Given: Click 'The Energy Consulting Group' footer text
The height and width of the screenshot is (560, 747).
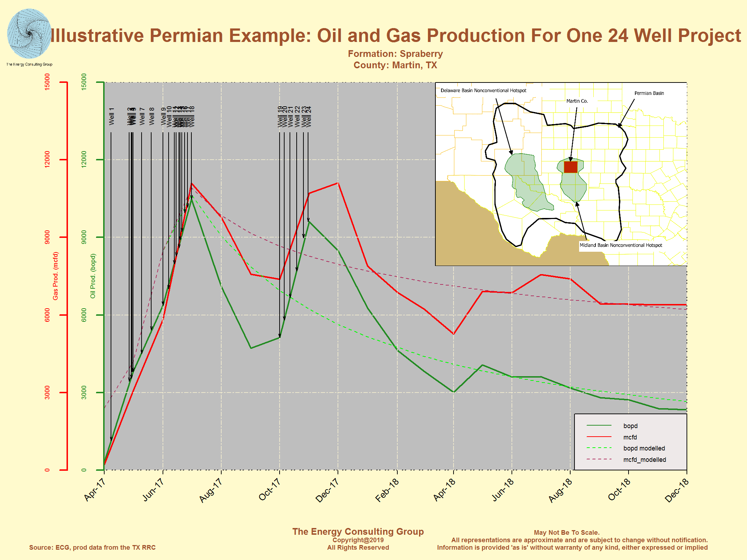Looking at the screenshot, I should [x=358, y=531].
